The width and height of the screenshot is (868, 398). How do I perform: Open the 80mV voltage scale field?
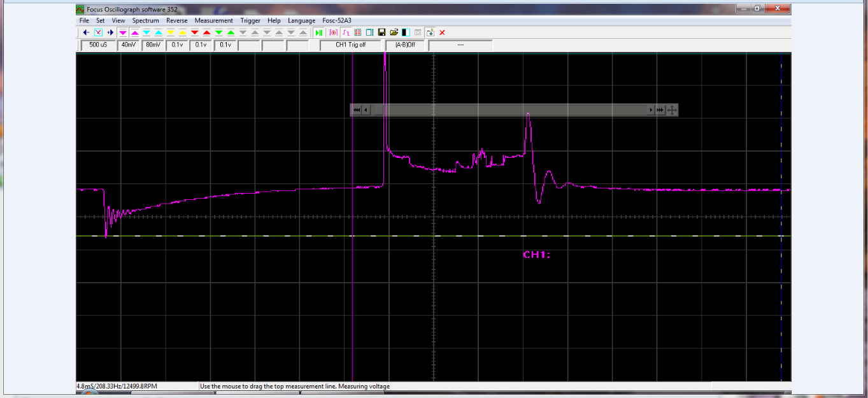(x=153, y=45)
